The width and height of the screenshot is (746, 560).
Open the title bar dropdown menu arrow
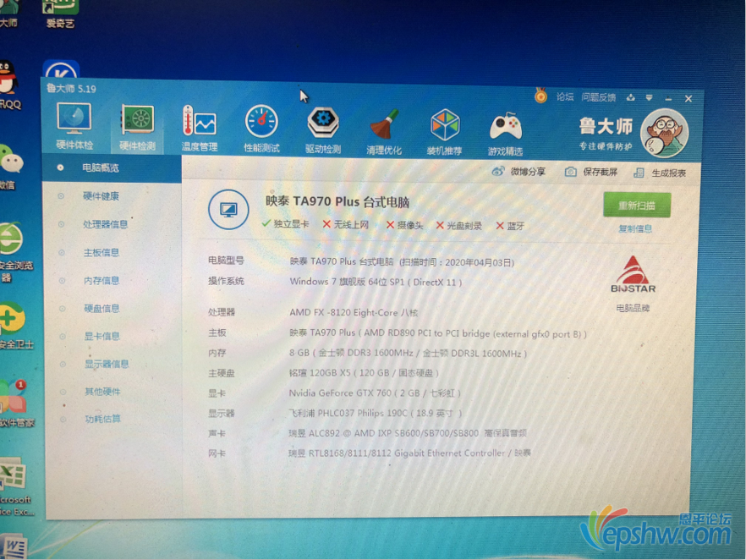(x=650, y=98)
